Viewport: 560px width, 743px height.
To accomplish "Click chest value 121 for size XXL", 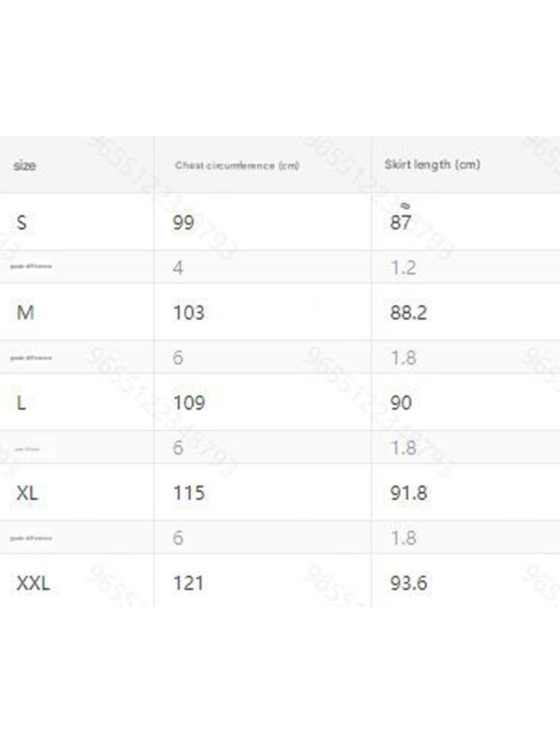I will click(188, 583).
